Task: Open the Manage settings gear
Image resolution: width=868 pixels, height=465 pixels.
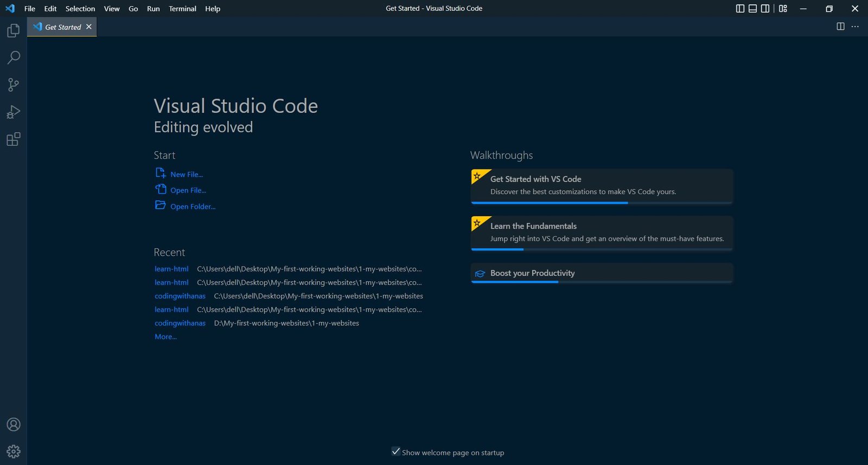Action: pyautogui.click(x=14, y=451)
